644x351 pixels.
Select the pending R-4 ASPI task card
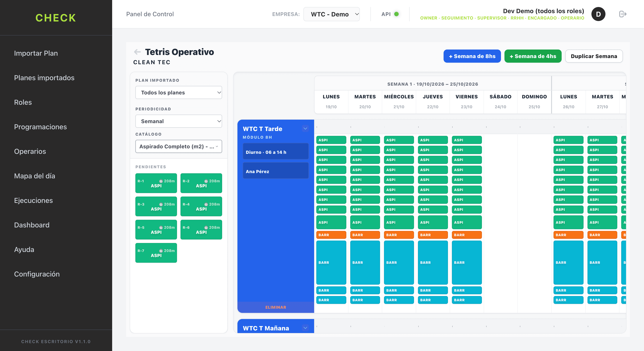pyautogui.click(x=201, y=206)
